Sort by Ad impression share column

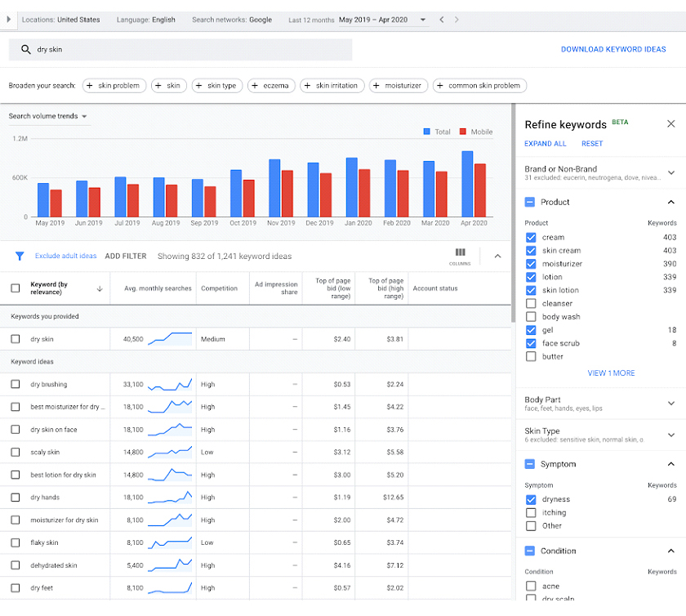pyautogui.click(x=276, y=288)
